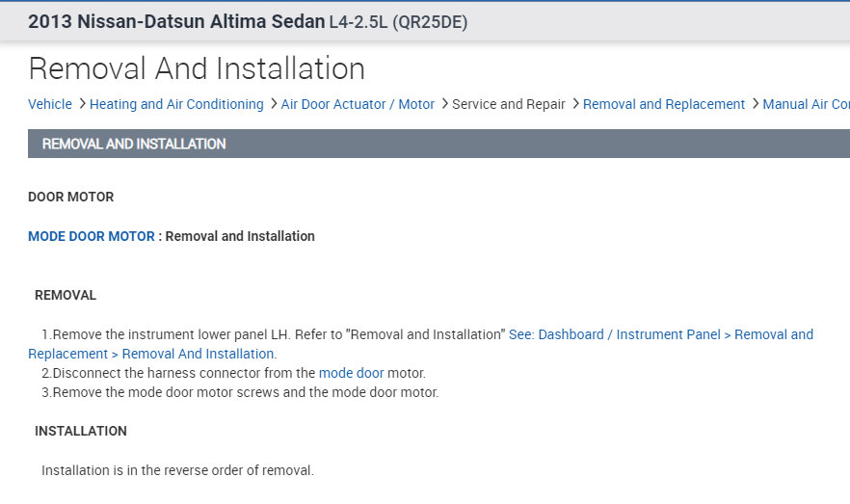Click the Service and Repair breadcrumb text
This screenshot has height=504, width=850.
(509, 104)
